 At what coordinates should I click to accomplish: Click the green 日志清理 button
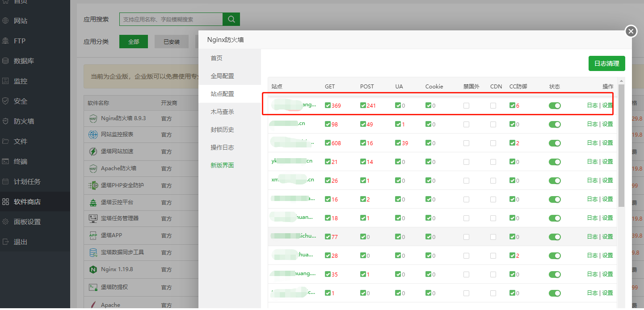coord(606,63)
